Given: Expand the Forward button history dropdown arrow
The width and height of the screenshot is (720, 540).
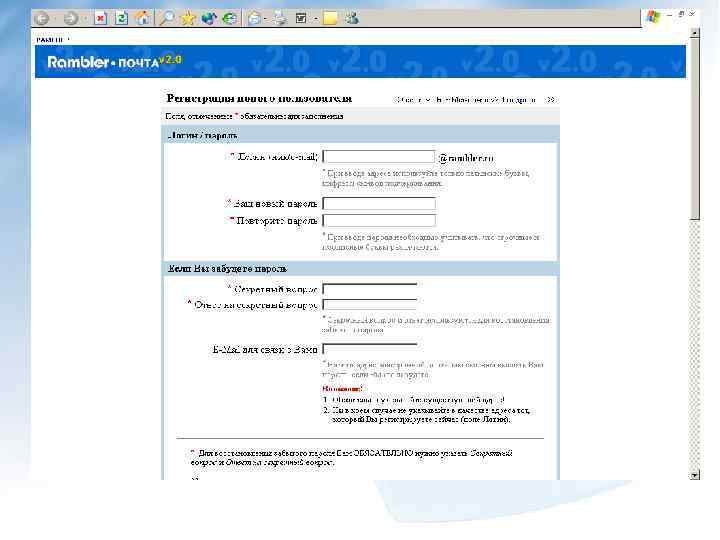Looking at the screenshot, I should [x=84, y=19].
